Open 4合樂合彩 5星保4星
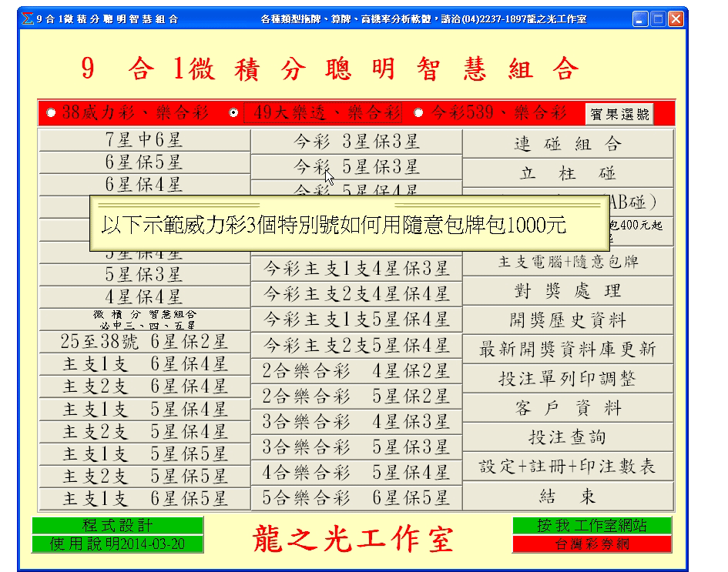 coord(357,472)
